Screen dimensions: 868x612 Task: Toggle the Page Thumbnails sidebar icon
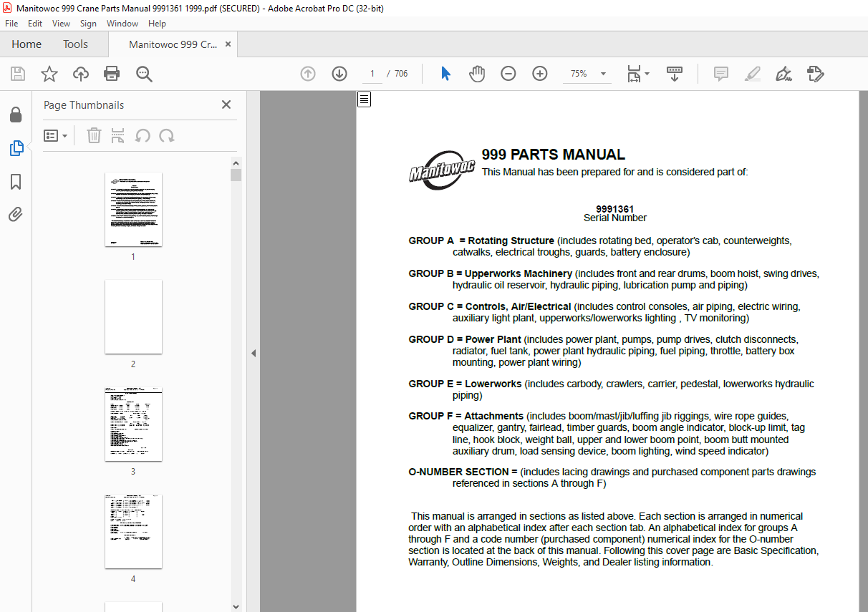coord(16,148)
